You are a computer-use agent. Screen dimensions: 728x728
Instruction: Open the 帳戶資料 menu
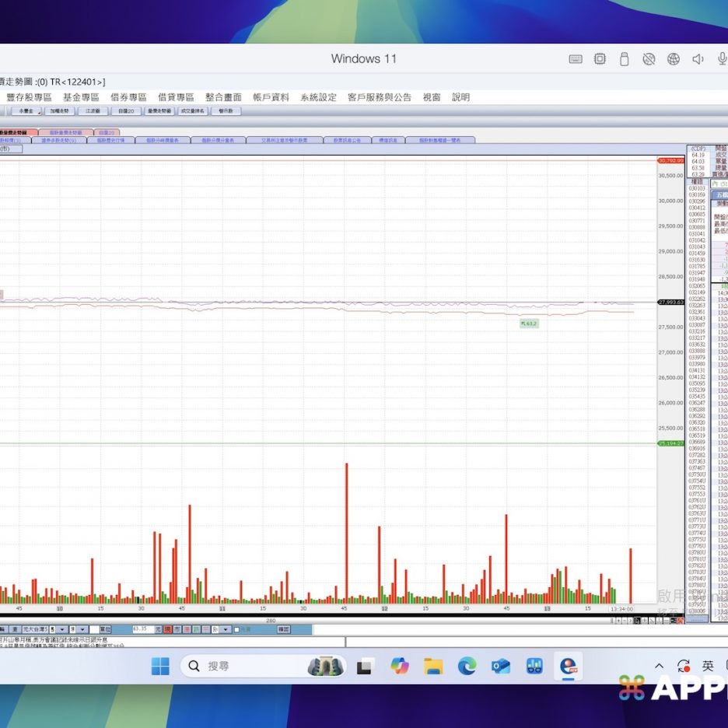point(271,97)
